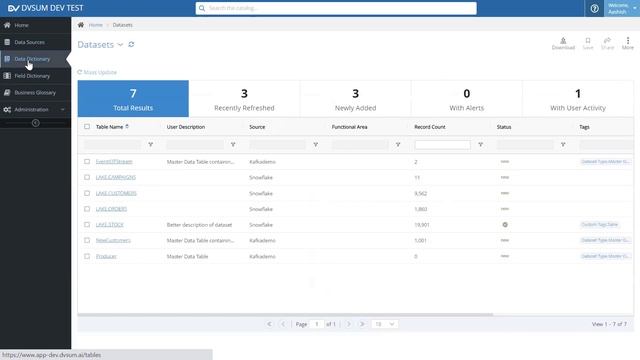
Task: Focus the catalog search box
Action: 336,8
